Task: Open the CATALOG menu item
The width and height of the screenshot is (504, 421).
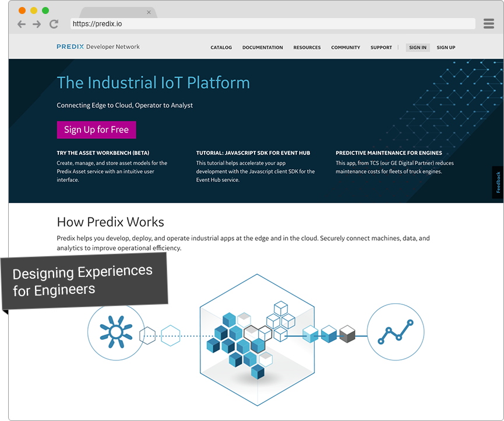Action: click(x=221, y=48)
